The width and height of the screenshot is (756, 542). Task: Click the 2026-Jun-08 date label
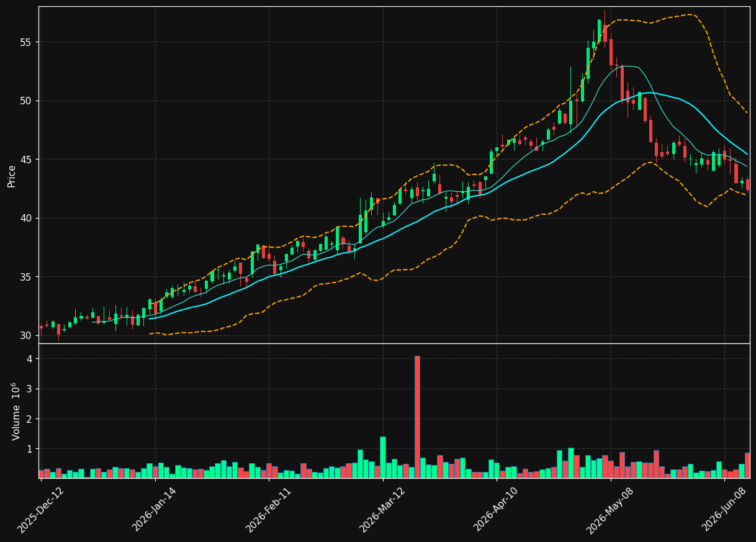[x=724, y=509]
